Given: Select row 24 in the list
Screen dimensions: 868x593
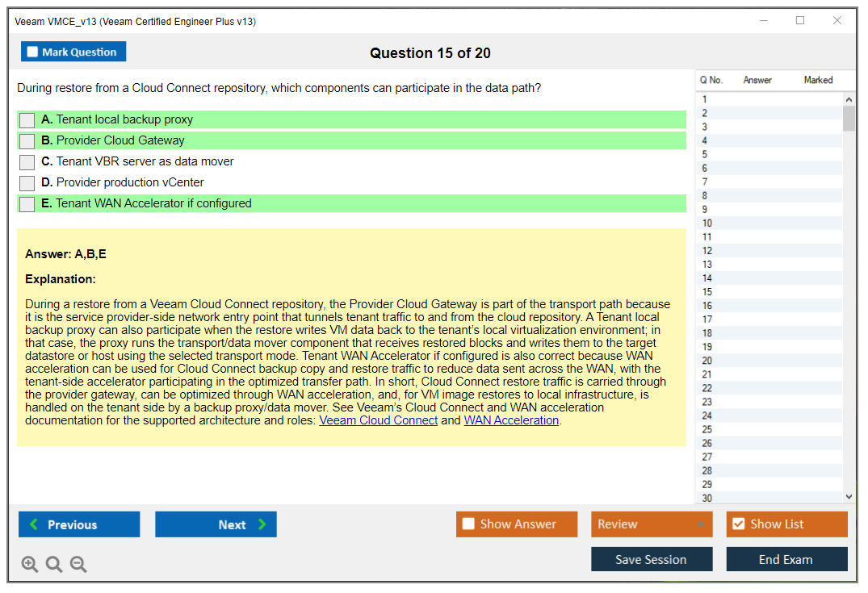Looking at the screenshot, I should coord(769,416).
